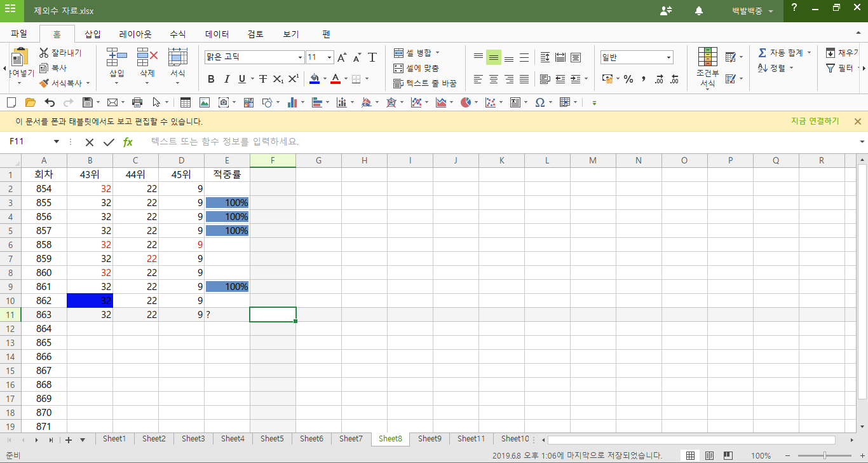The height and width of the screenshot is (463, 868).
Task: Switch to the Sheet5 tab
Action: click(272, 439)
